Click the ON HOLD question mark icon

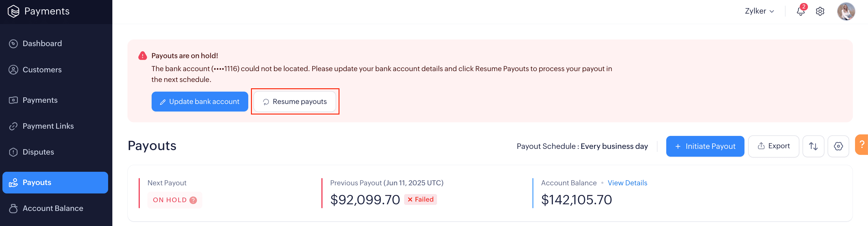tap(193, 200)
